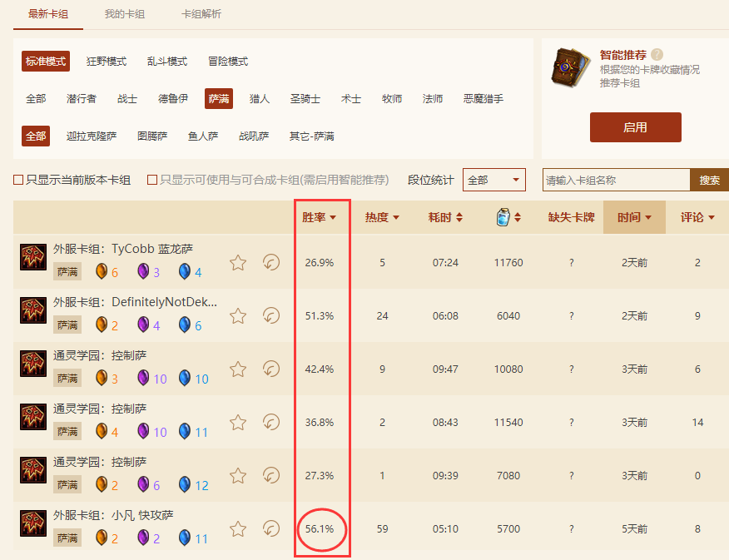Screen dimensions: 729x560
Task: Share the 控制萨 deck with 42.4% win rate
Action: (271, 369)
